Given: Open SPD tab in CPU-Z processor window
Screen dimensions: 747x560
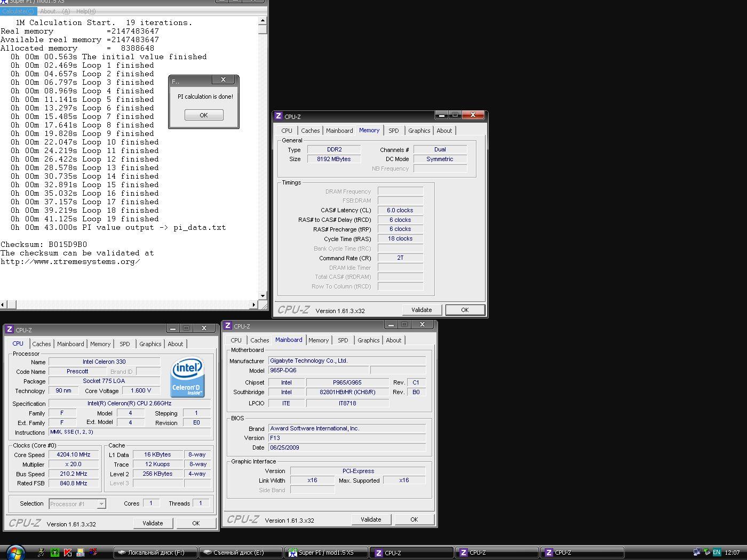Looking at the screenshot, I should [x=125, y=344].
